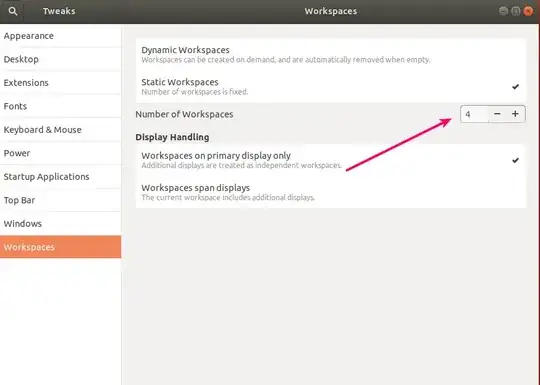The width and height of the screenshot is (540, 385).
Task: Increase number of workspaces with plus
Action: [515, 114]
